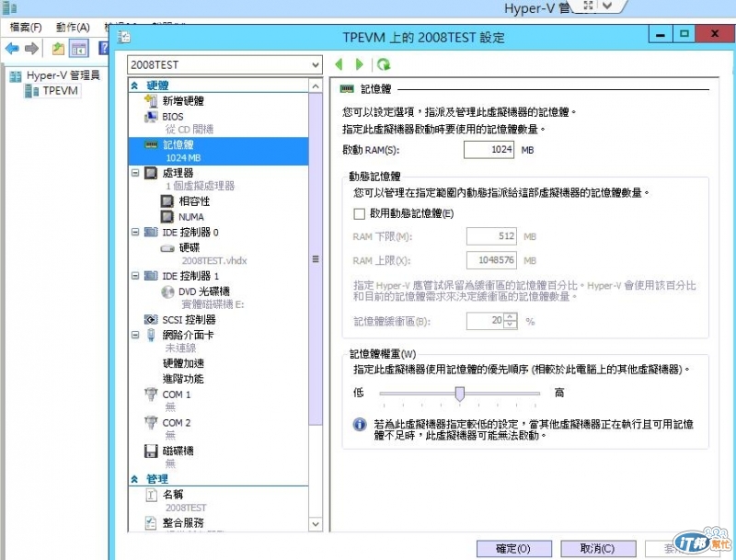The height and width of the screenshot is (560, 736).
Task: Collapse the 處理器 tree node
Action: (x=135, y=173)
